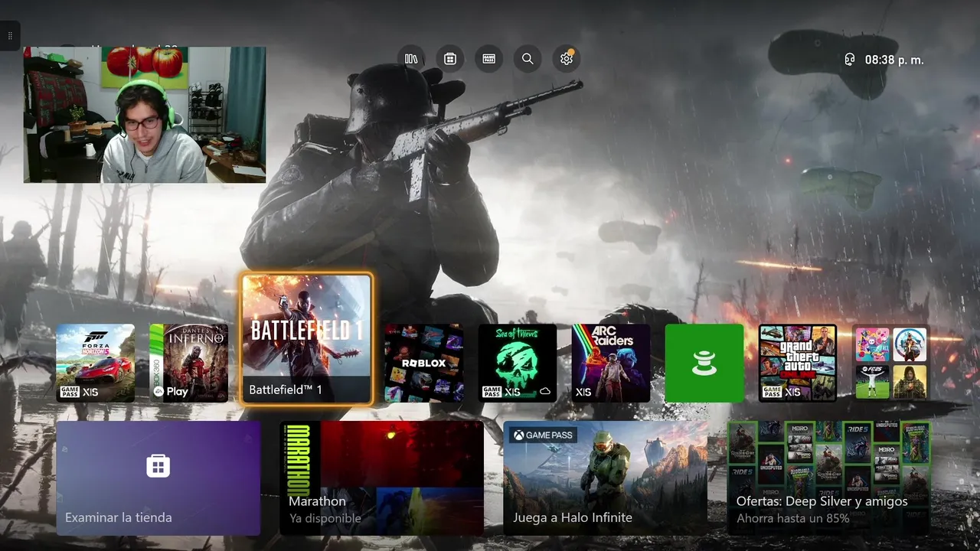Click the webcam overlay of the streamer
Viewport: 980px width, 551px height.
[x=145, y=115]
